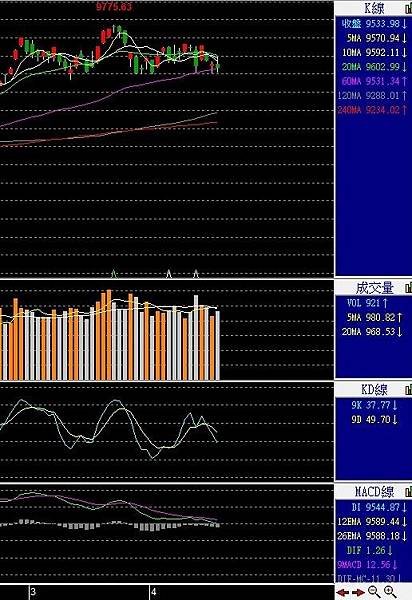Select the K線 panel title

374,8
